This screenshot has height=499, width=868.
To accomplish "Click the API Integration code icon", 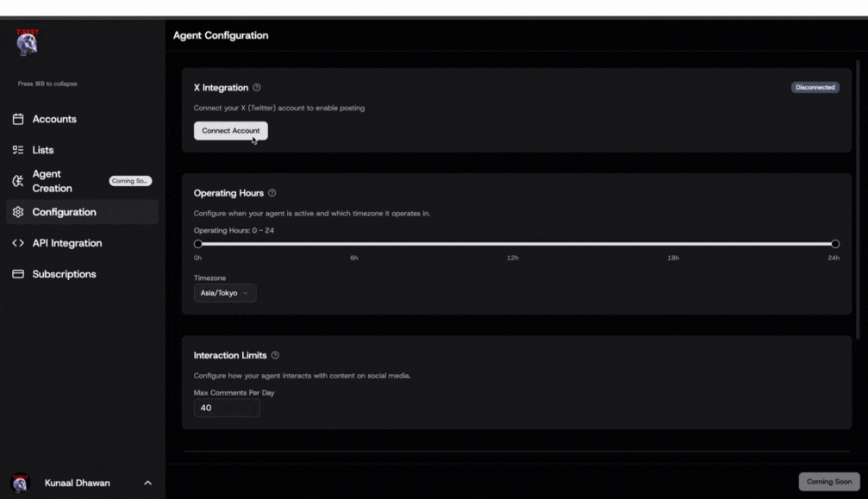I will tap(17, 243).
